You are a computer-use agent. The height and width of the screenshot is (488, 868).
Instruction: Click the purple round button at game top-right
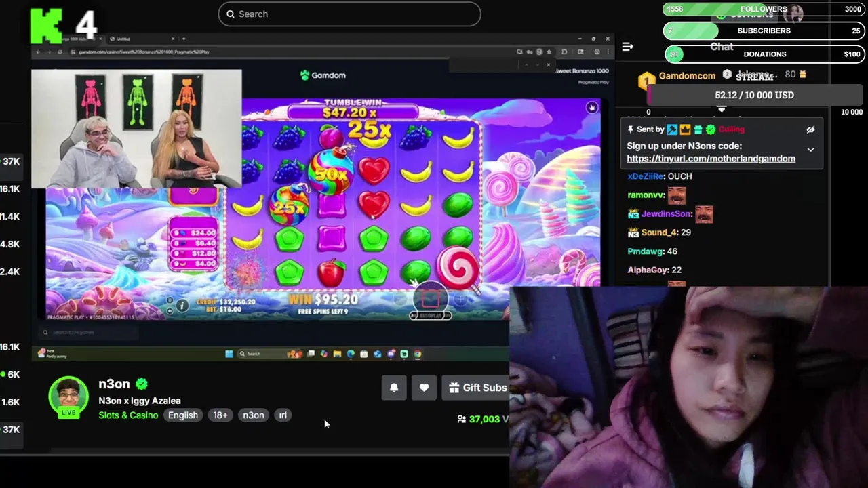tap(592, 107)
